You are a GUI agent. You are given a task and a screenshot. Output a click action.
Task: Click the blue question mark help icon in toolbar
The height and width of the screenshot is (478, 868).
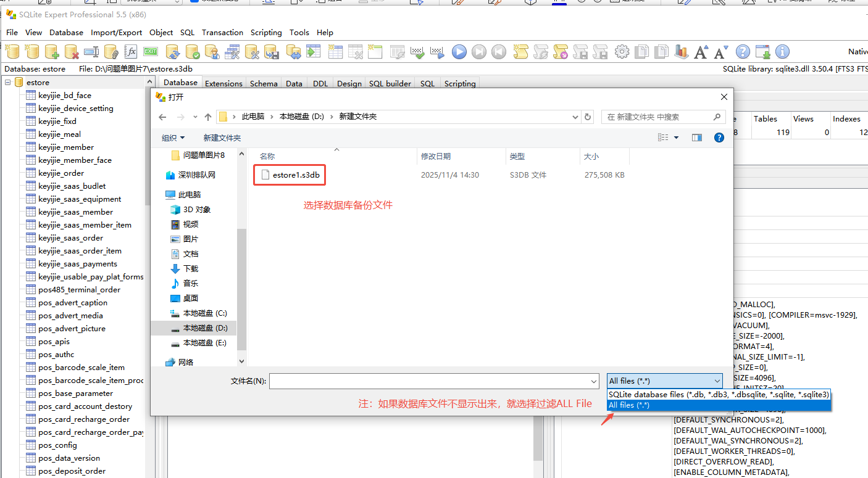pos(743,52)
